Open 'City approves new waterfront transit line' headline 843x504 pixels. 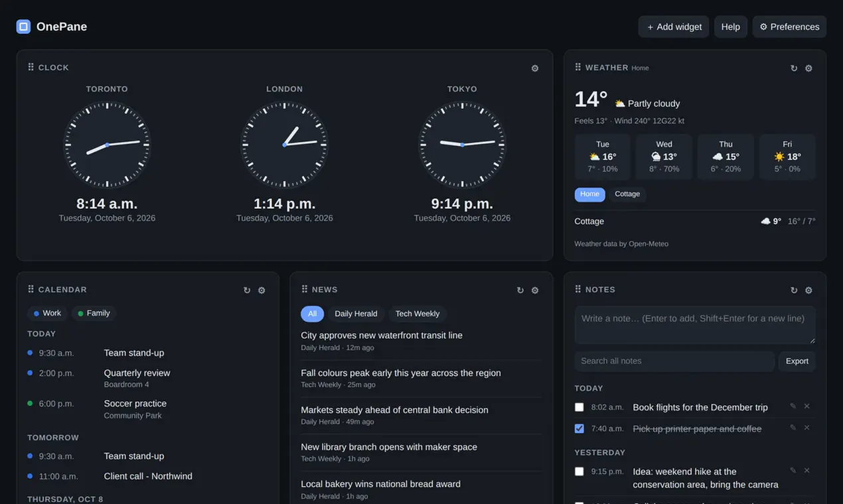tap(382, 336)
